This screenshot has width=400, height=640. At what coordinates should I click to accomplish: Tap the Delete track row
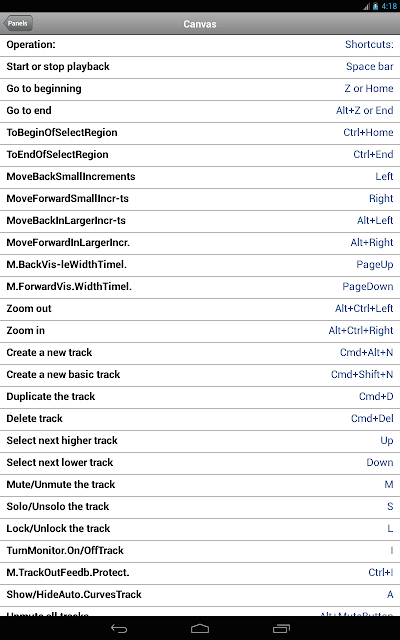(200, 420)
